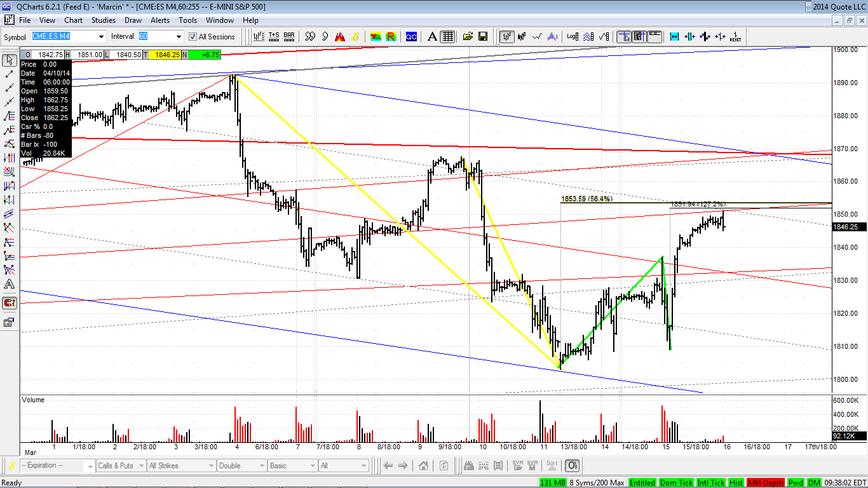Select the text annotation A tool

pyautogui.click(x=10, y=284)
